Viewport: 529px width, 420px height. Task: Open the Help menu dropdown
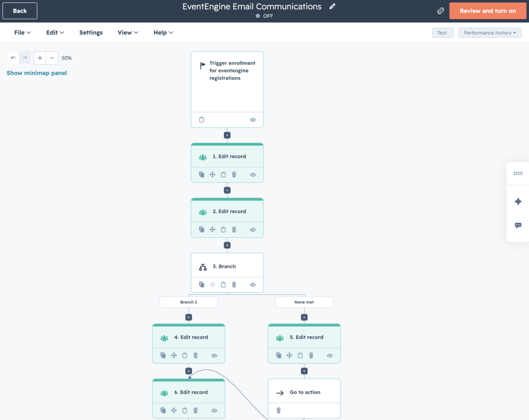(164, 32)
